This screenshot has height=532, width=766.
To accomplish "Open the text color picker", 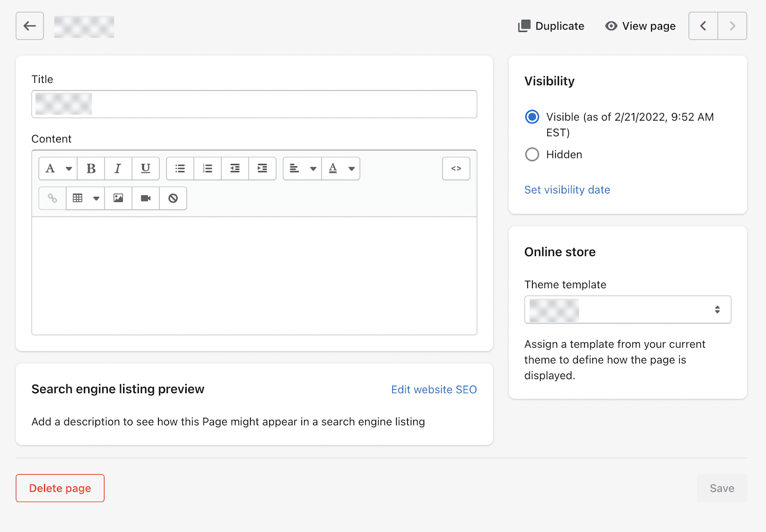I will click(x=340, y=169).
